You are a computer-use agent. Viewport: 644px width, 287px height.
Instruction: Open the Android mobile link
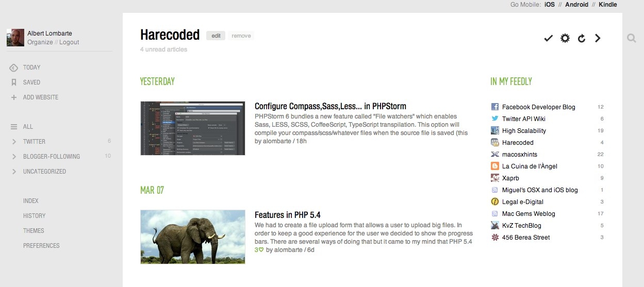click(x=576, y=5)
